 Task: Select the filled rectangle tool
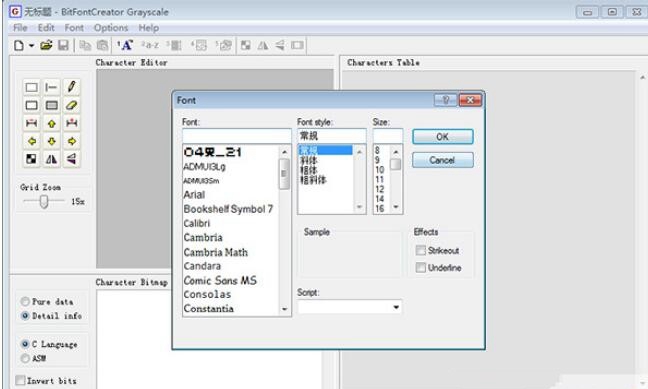click(x=52, y=105)
